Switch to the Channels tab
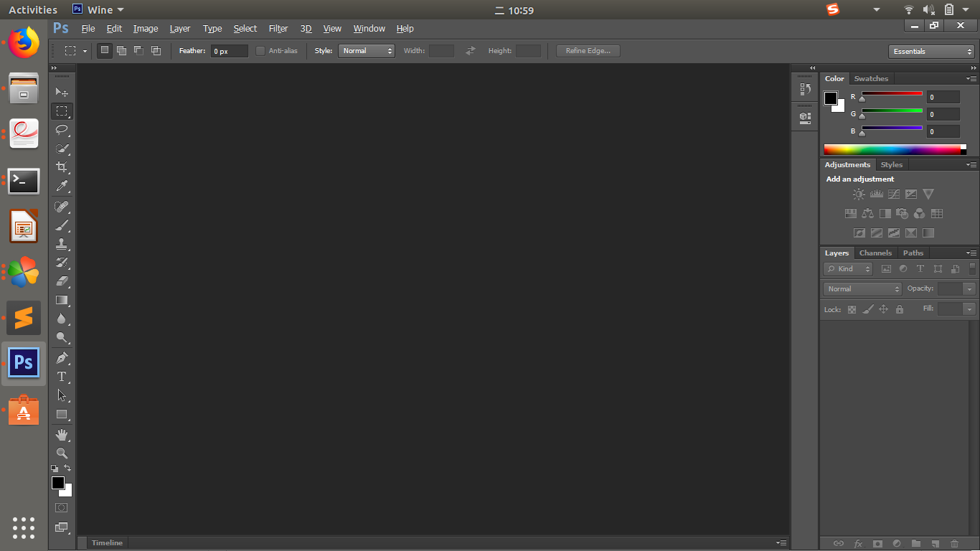Viewport: 980px width, 551px height. (x=875, y=253)
